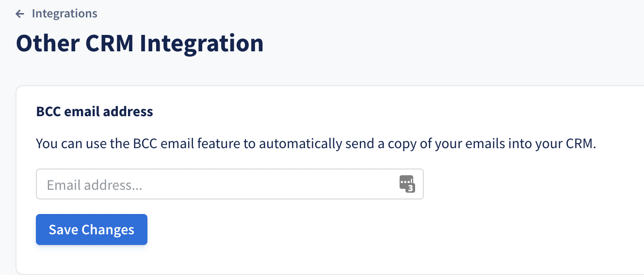Open the password manager icon in email field
The image size is (644, 275).
point(407,184)
